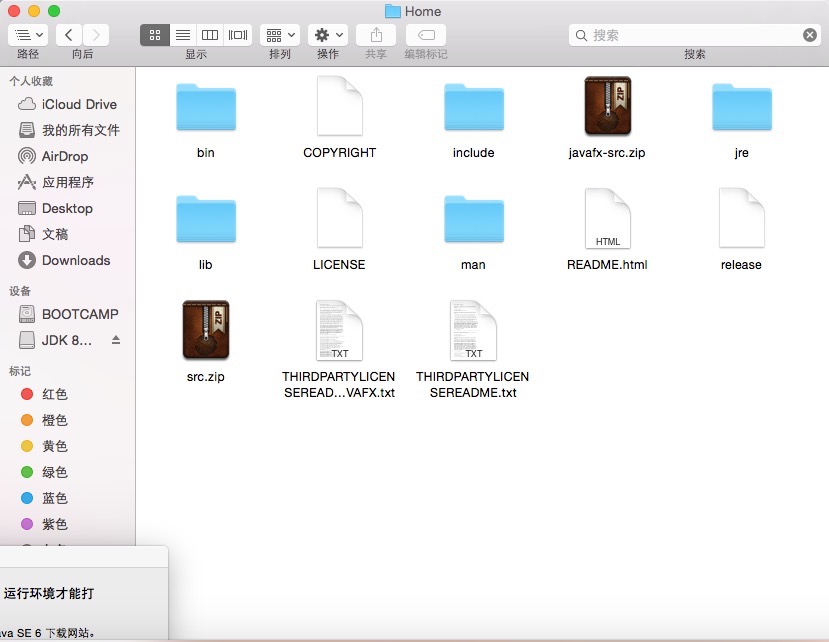Switch to column view
829x642 pixels.
pos(210,35)
